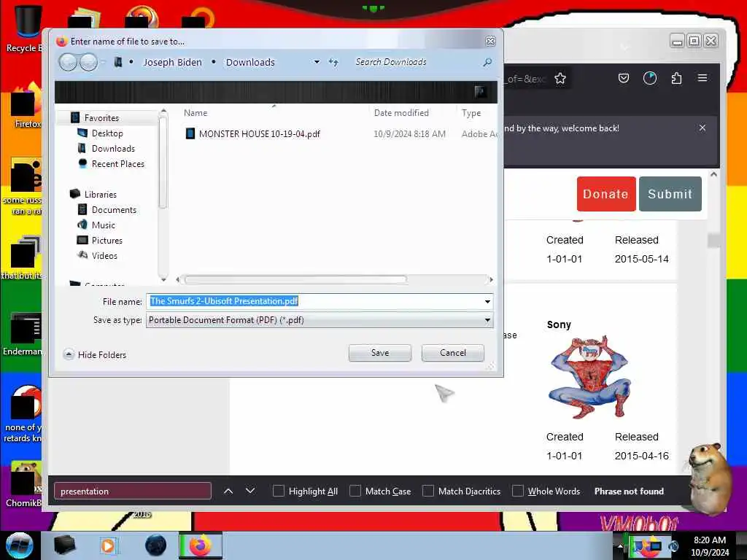This screenshot has height=560, width=747.
Task: Click the Forward navigation arrow in save dialog
Action: [x=88, y=62]
